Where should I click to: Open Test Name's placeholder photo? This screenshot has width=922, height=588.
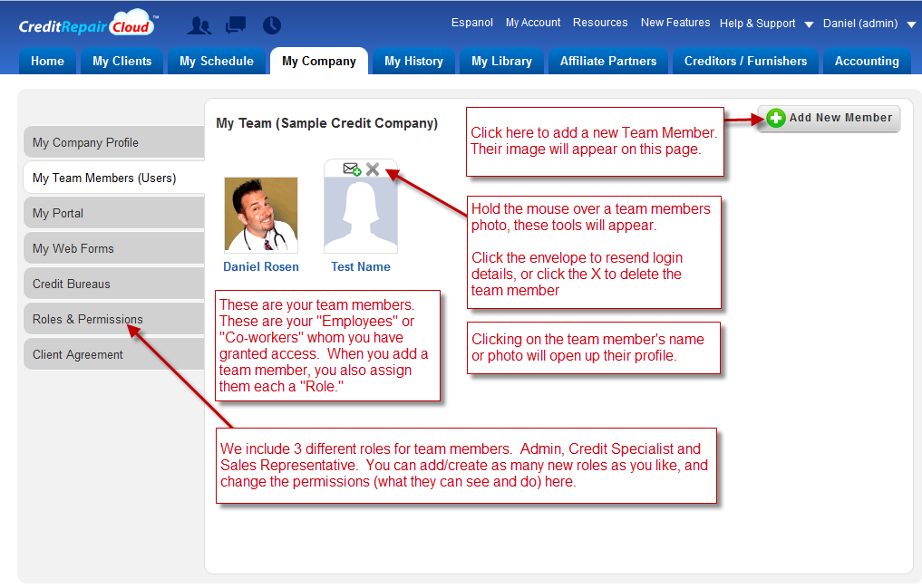(361, 215)
